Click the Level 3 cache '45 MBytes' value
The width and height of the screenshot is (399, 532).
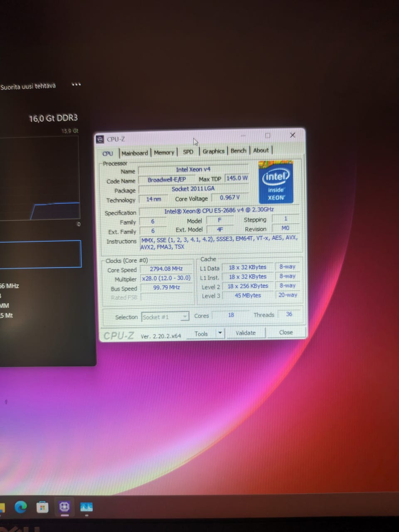[x=248, y=296]
